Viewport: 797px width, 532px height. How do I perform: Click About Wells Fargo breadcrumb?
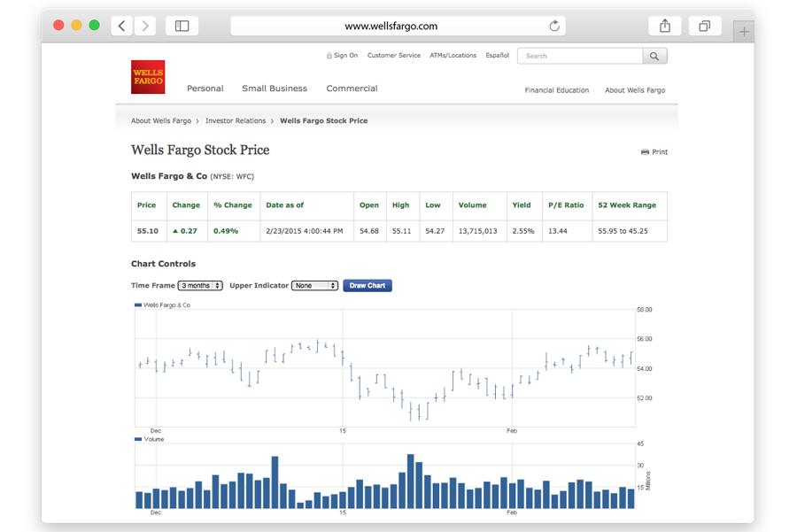click(161, 121)
